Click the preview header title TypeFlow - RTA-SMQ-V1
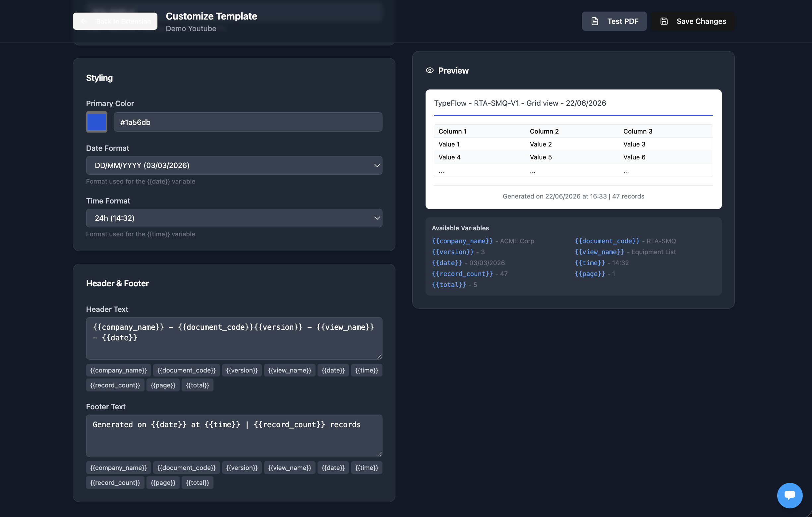 coord(520,103)
